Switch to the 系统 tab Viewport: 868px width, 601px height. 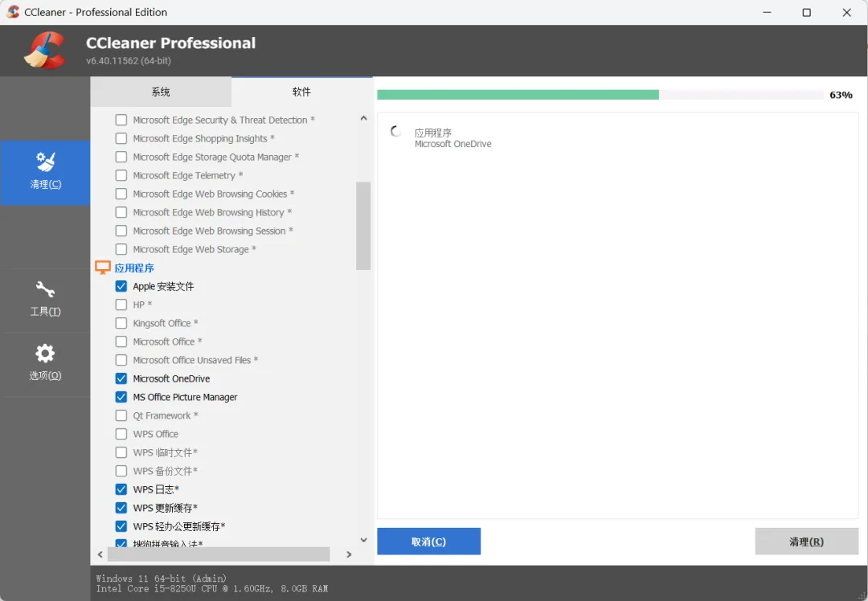click(x=161, y=92)
